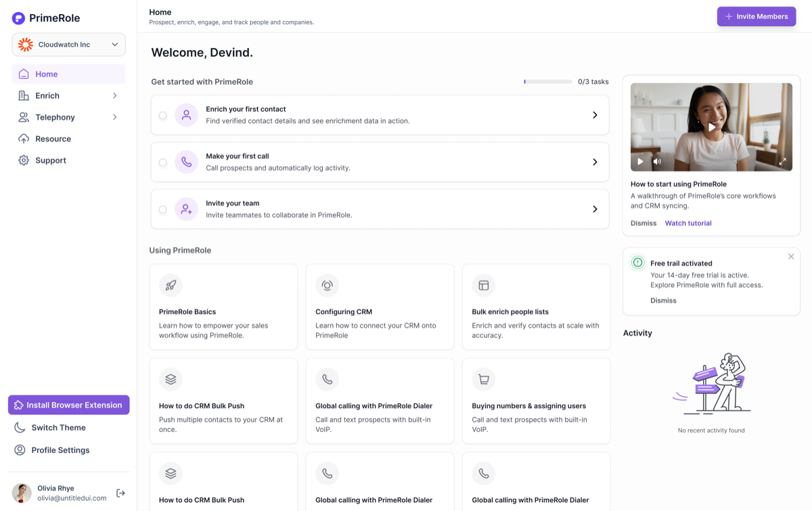Mute the tutorial video volume icon
Screen dimensions: 812x511
tap(657, 162)
